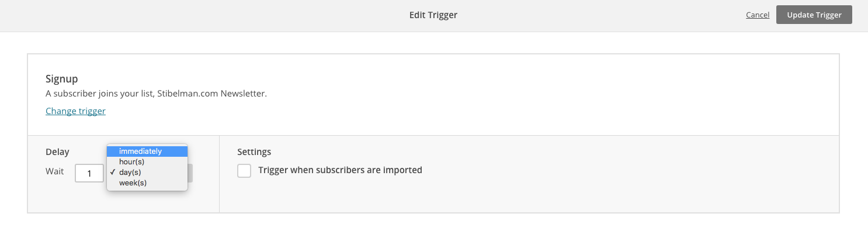
Task: Open the Change trigger link
Action: (75, 111)
